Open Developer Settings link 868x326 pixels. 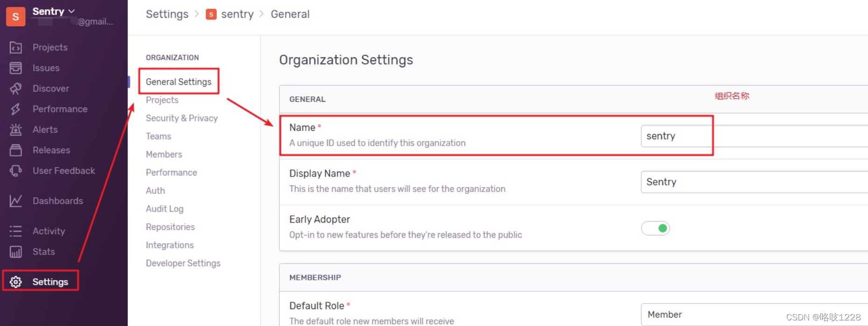[x=183, y=263]
